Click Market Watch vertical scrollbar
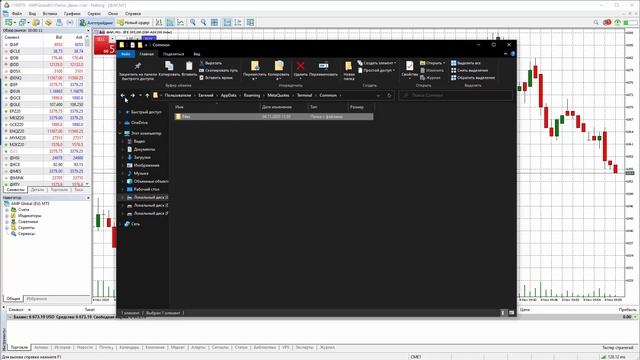640x360 pixels. (88, 110)
